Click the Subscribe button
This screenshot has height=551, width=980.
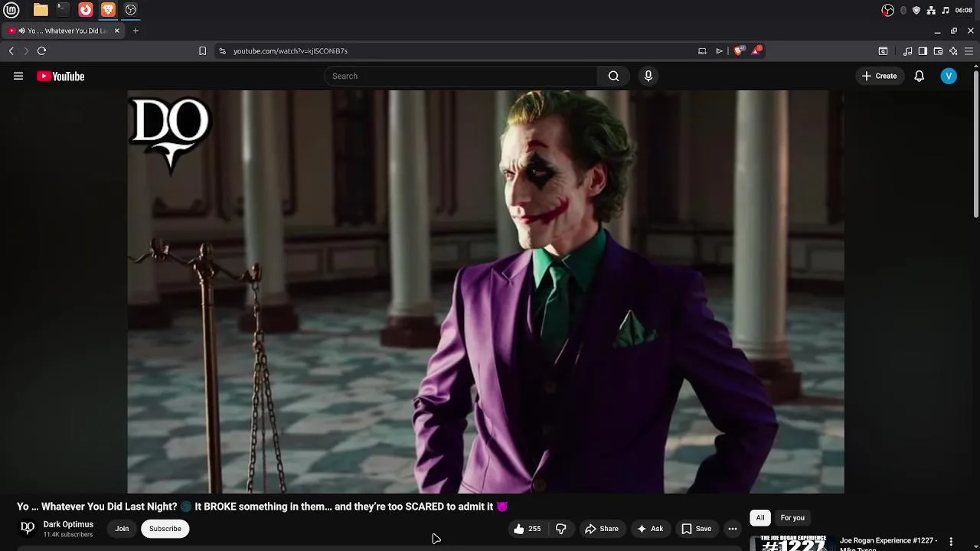pyautogui.click(x=165, y=529)
